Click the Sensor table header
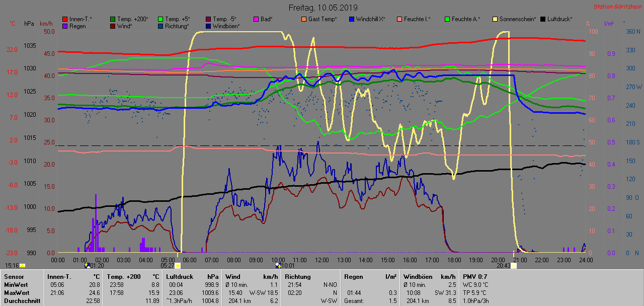The height and width of the screenshot is (306, 644). point(14,276)
